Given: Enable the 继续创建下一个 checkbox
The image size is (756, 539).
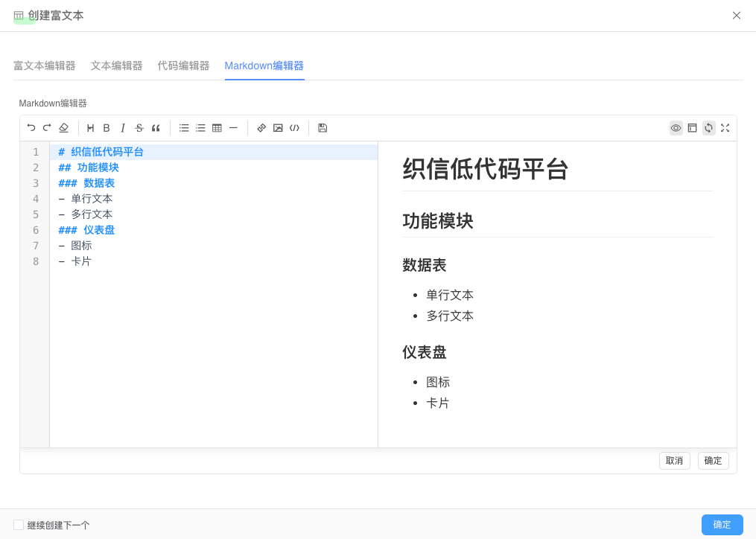Looking at the screenshot, I should click(19, 525).
